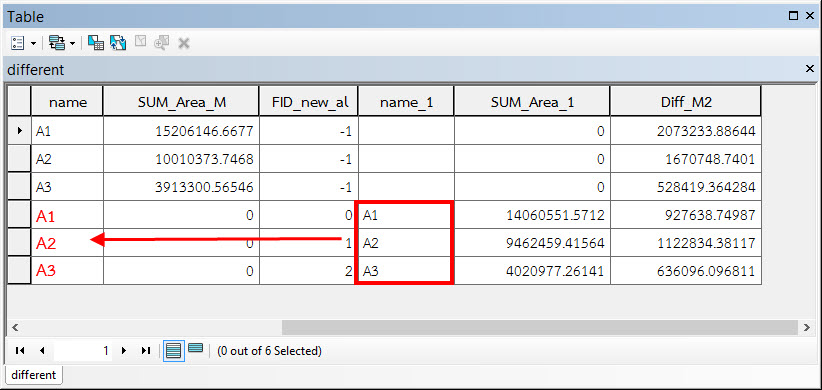Image resolution: width=822 pixels, height=390 pixels.
Task: Click the SUM_Area_1 cell 14060551.5712
Action: point(532,215)
